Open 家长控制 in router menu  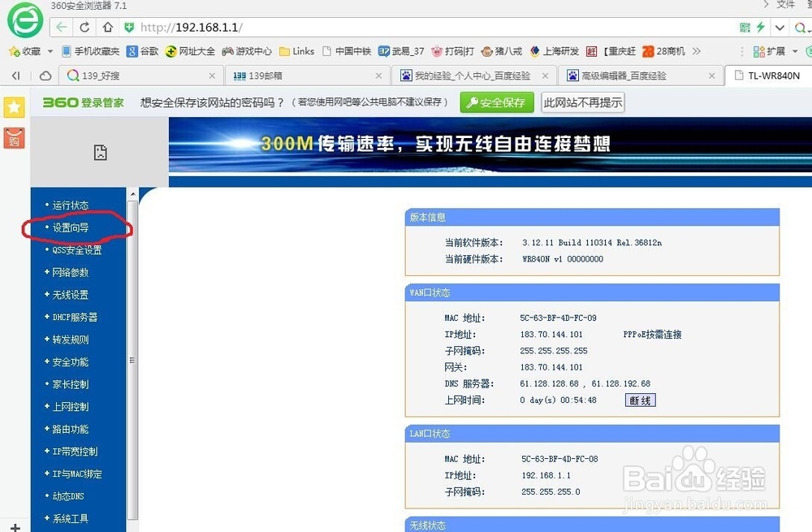pos(70,384)
